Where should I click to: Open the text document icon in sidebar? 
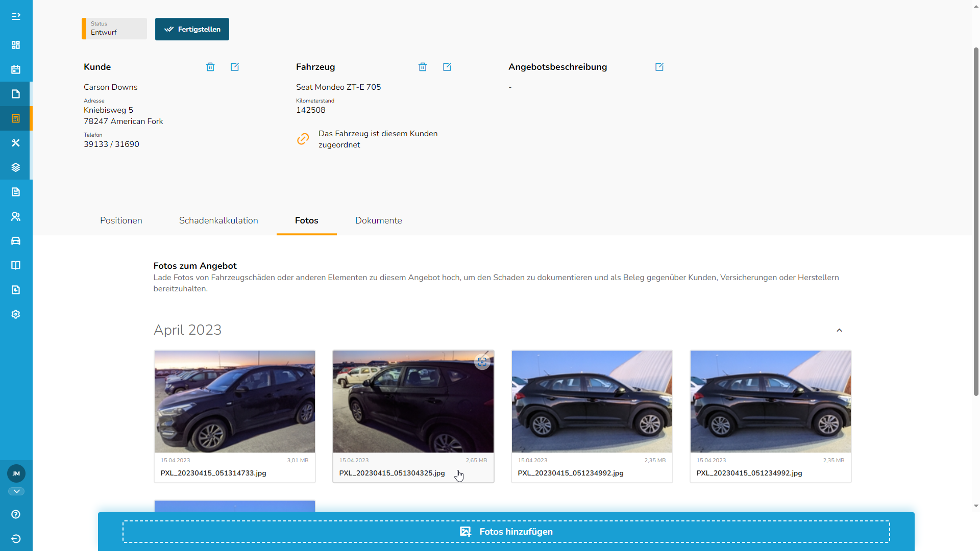point(16,192)
